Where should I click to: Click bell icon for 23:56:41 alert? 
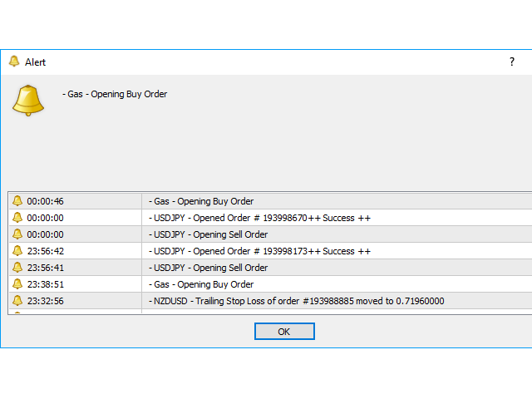click(17, 267)
